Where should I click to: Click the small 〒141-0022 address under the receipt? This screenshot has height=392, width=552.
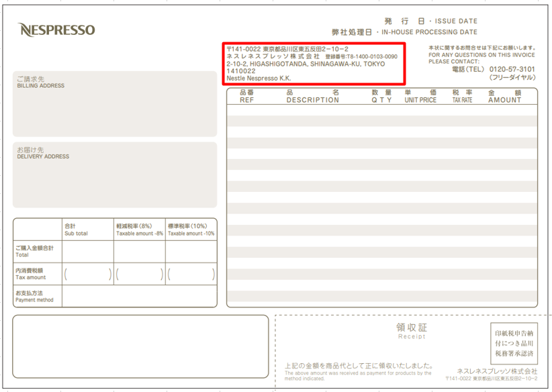point(492,379)
